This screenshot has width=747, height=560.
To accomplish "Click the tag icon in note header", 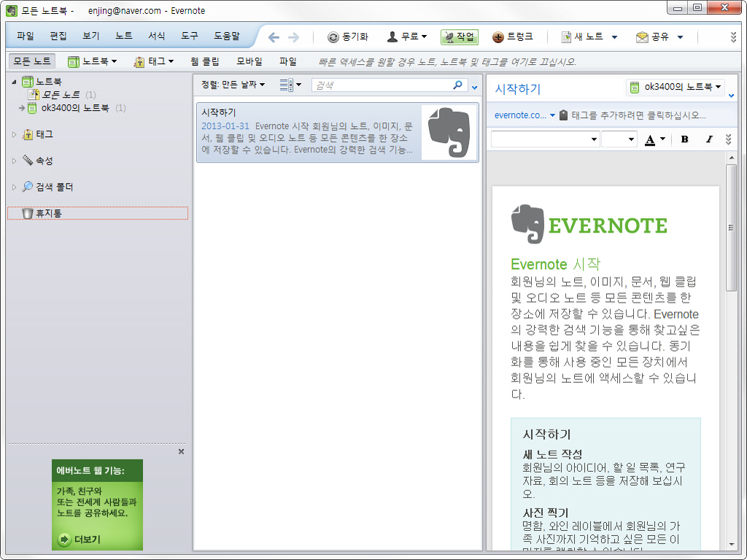I will (563, 115).
